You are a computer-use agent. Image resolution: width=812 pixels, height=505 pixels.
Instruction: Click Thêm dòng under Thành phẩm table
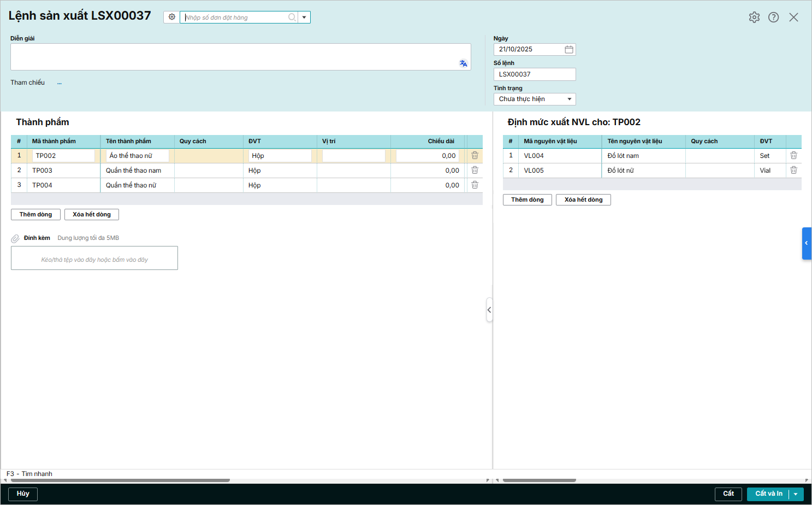point(35,214)
